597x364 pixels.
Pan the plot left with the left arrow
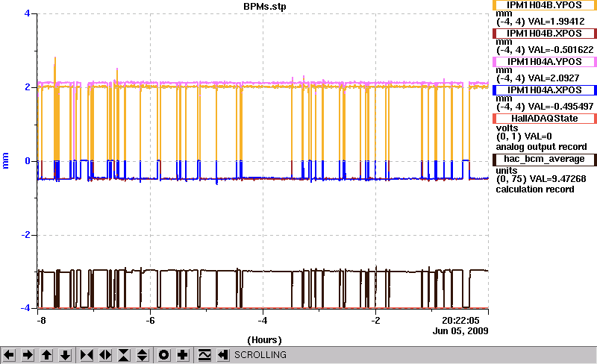coord(9,355)
